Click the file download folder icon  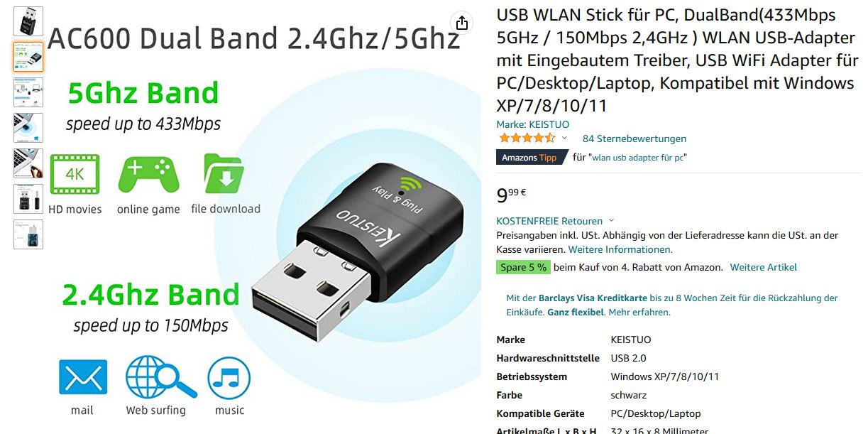(x=225, y=173)
